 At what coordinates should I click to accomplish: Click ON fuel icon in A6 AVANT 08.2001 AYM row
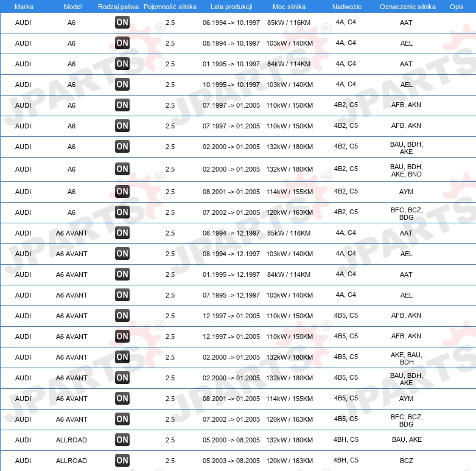[122, 398]
